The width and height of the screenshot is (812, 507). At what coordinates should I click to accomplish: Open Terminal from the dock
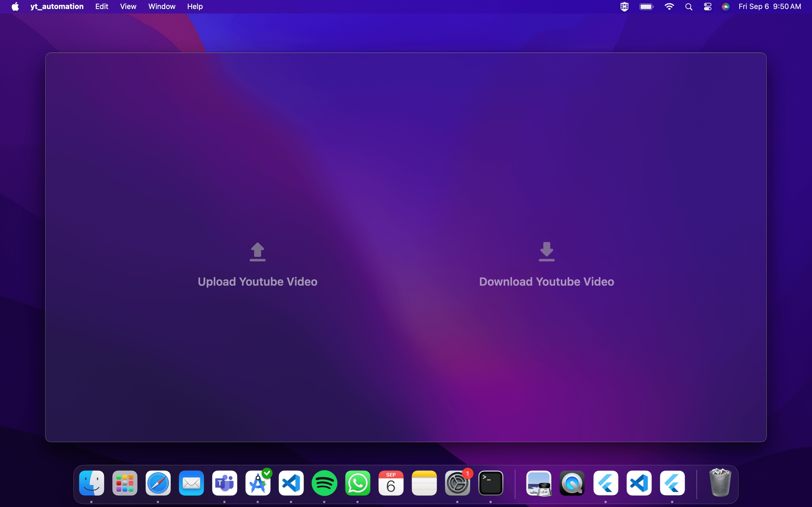tap(491, 483)
